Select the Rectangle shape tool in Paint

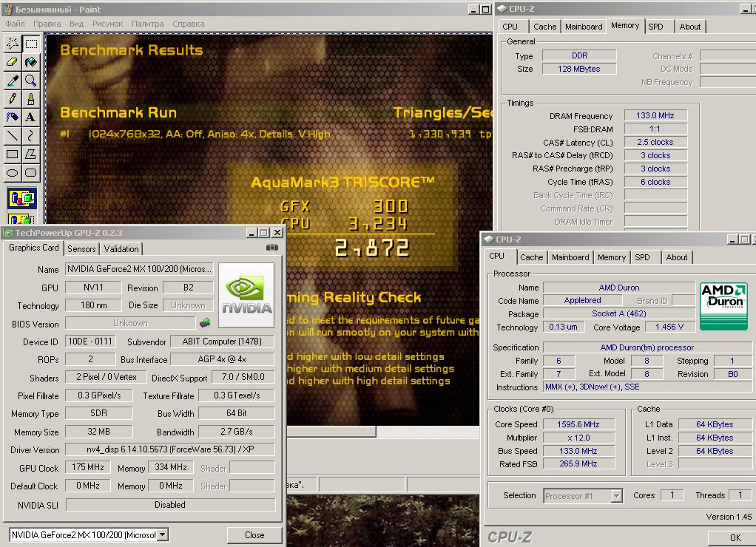(13, 154)
